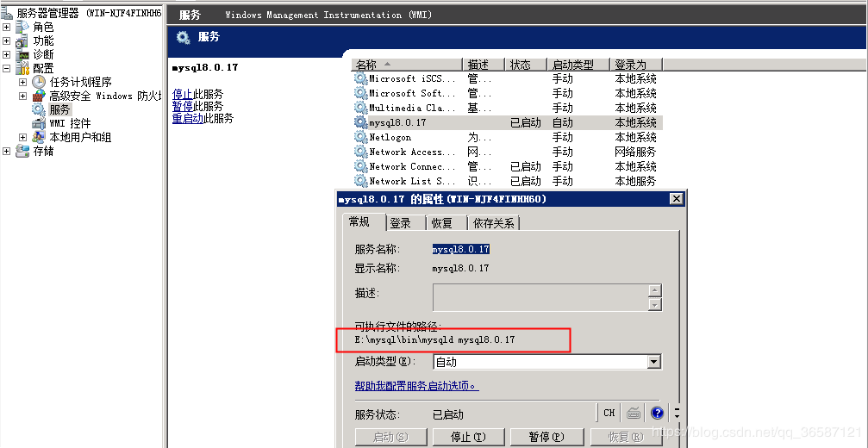Click the 服务名称 value mysql8.0.17
The height and width of the screenshot is (448, 868).
click(460, 250)
